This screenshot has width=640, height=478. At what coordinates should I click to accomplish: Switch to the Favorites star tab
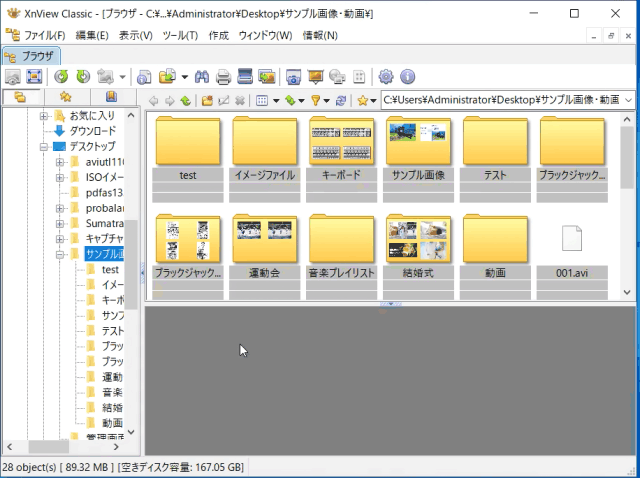[x=65, y=97]
